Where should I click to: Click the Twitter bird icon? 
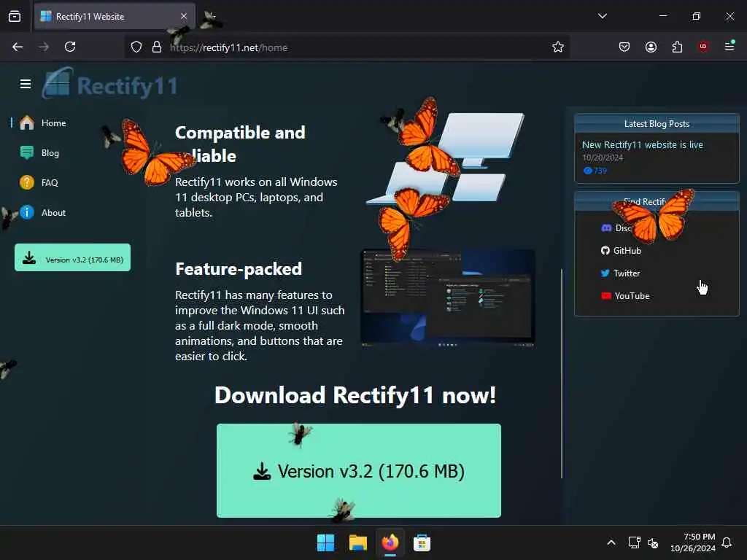[x=605, y=273]
